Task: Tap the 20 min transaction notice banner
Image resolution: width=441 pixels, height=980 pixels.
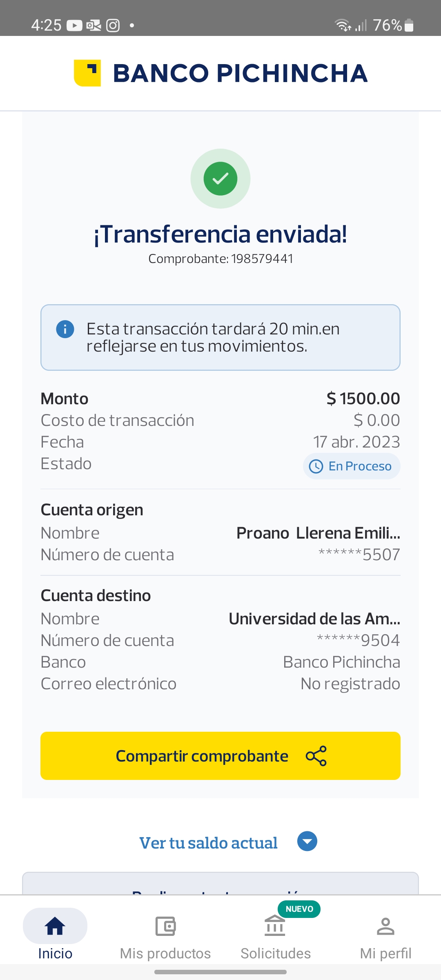Action: click(220, 338)
